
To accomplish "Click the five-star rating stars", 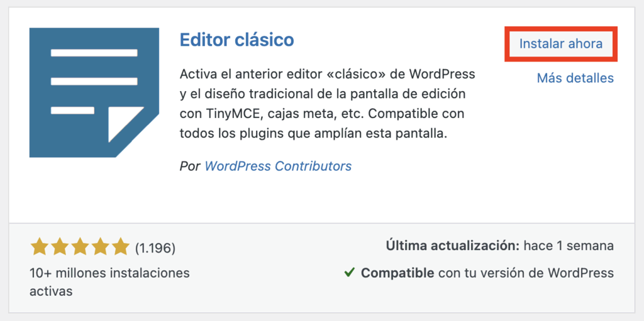I will coord(80,247).
